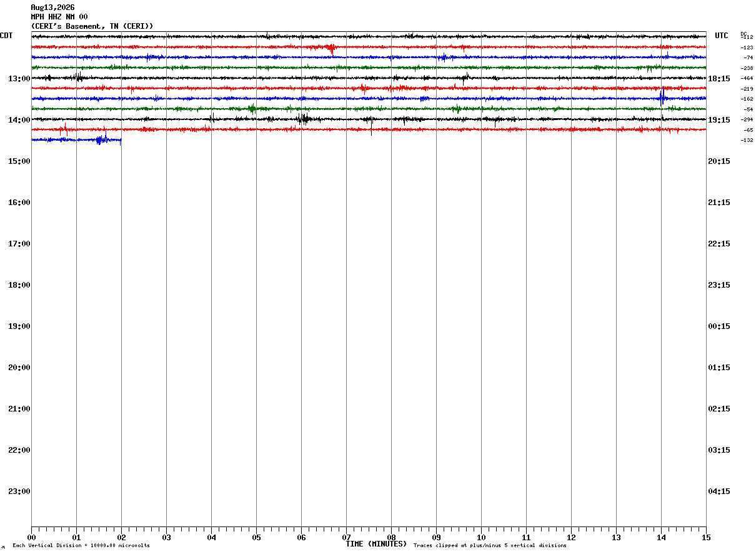This screenshot has width=756, height=554.
Task: Click minute tick label 11 on the axis
Action: point(526,538)
